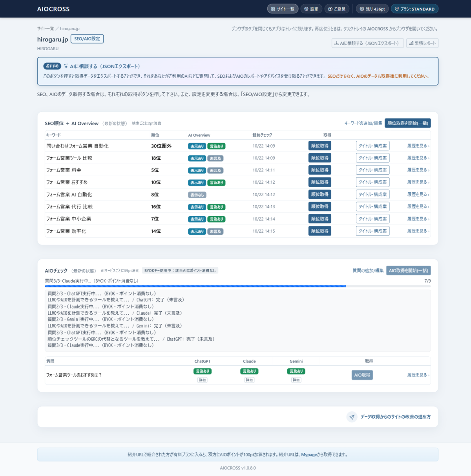The width and height of the screenshot is (471, 476).
Task: Fetch rank for フォーム営業 料金
Action: (x=320, y=170)
